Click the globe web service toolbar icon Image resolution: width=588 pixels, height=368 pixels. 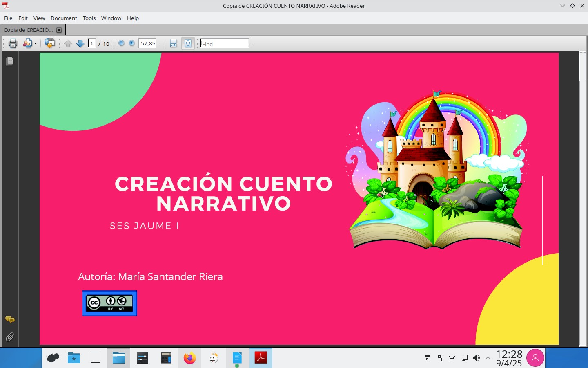pyautogui.click(x=49, y=43)
